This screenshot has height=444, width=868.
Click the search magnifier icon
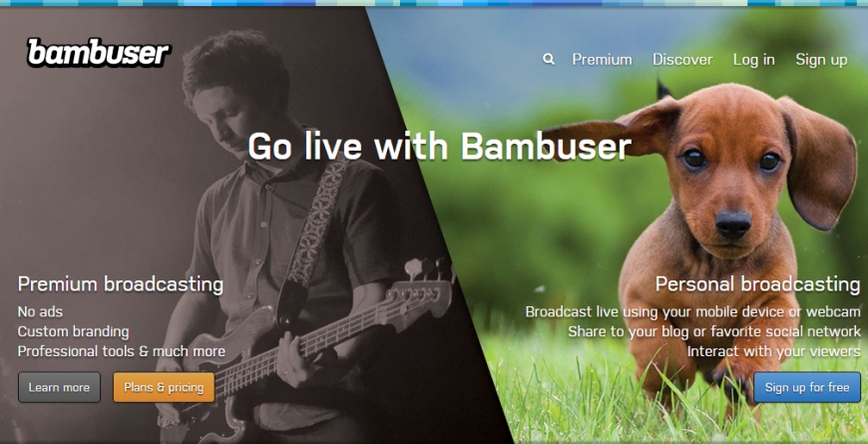549,59
